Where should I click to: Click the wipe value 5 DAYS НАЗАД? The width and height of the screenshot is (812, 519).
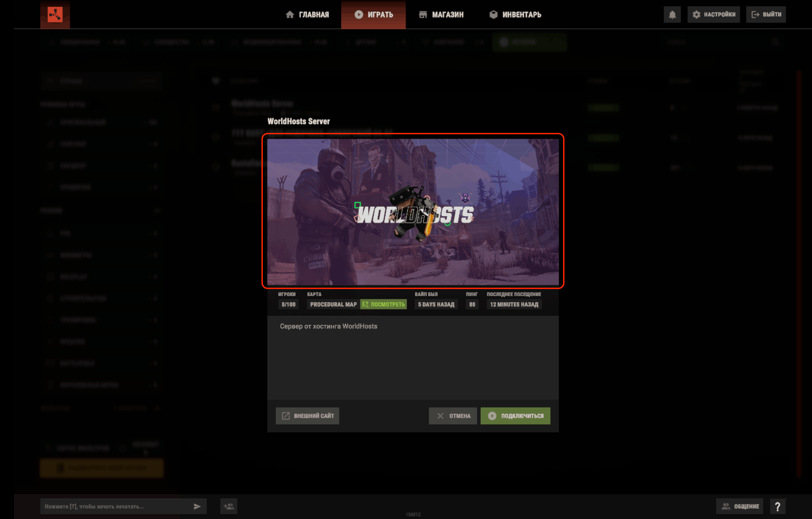point(436,304)
